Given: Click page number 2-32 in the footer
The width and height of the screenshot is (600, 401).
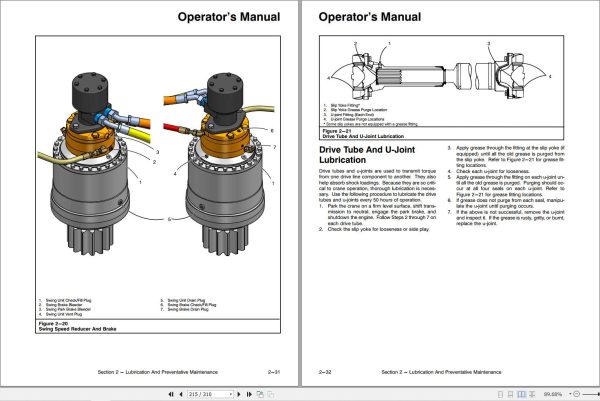Looking at the screenshot, I should 325,372.
